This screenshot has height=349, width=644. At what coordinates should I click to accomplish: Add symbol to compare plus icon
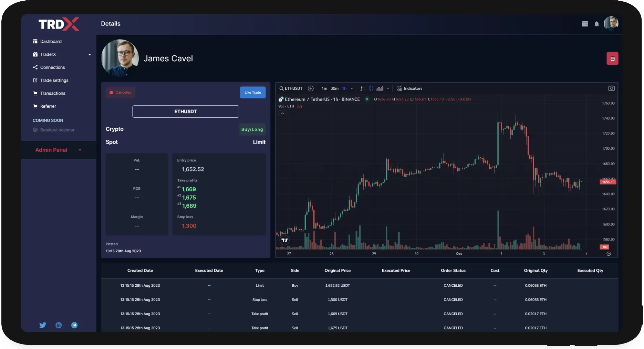311,88
